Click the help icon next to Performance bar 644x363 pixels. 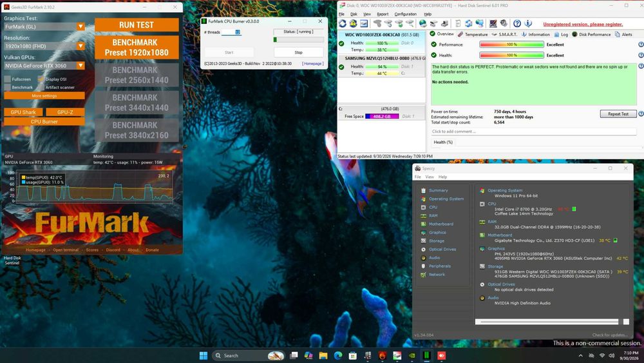point(641,44)
